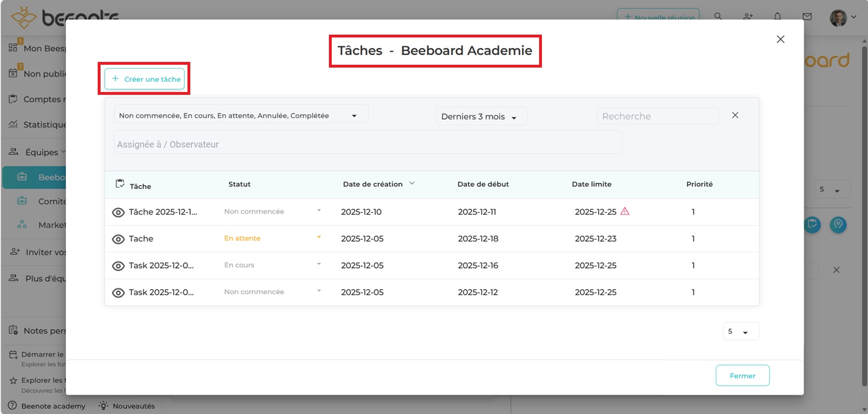Click the Priorité column header
Screen dimensions: 868x414
point(699,184)
